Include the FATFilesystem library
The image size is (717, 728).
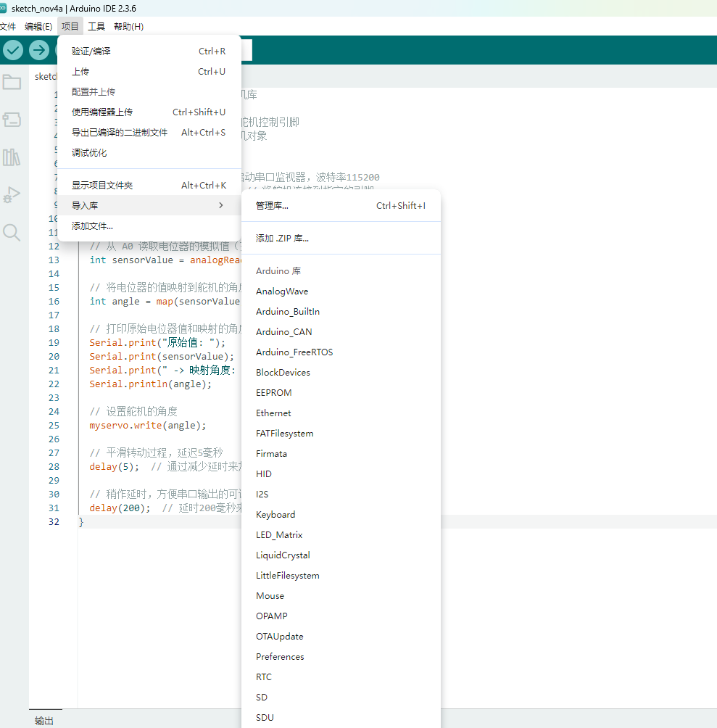[341, 433]
